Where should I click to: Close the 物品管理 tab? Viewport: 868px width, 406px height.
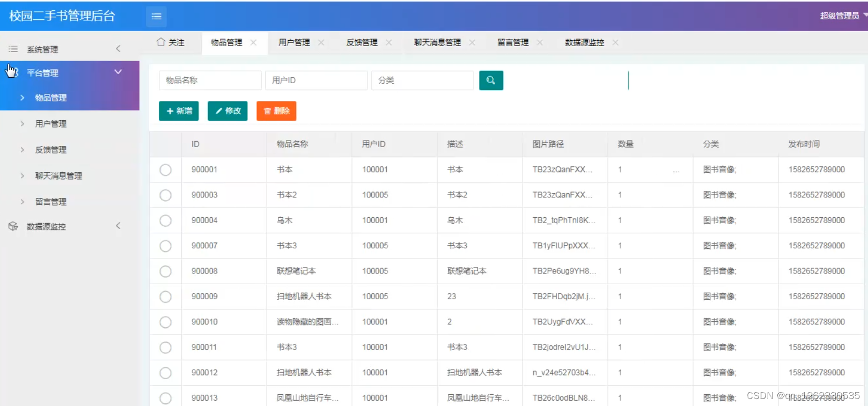coord(254,42)
